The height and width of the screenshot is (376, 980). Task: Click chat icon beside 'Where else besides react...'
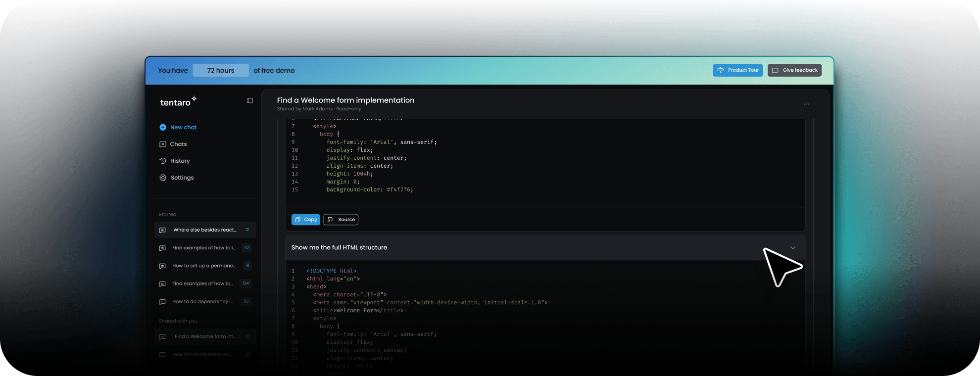click(162, 230)
